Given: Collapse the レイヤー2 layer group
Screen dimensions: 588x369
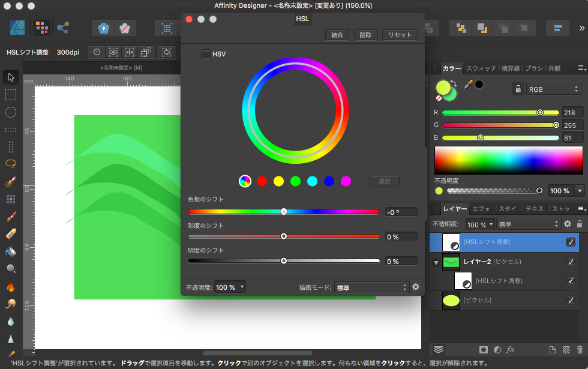Looking at the screenshot, I should click(x=436, y=262).
